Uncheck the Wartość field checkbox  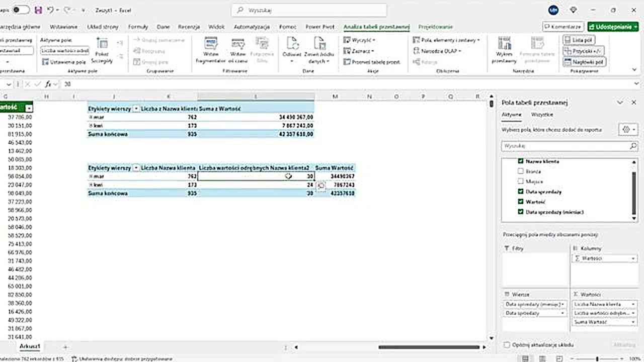[x=521, y=202]
